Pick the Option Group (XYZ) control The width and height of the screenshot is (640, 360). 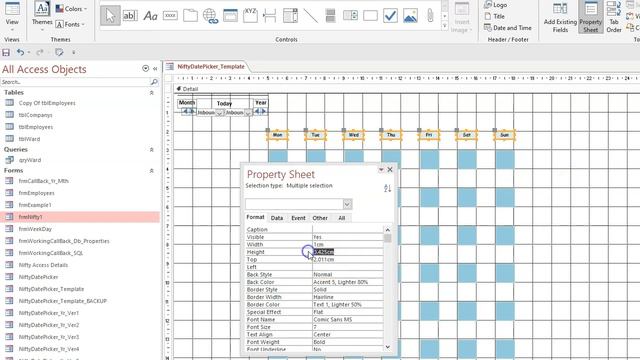pyautogui.click(x=250, y=16)
